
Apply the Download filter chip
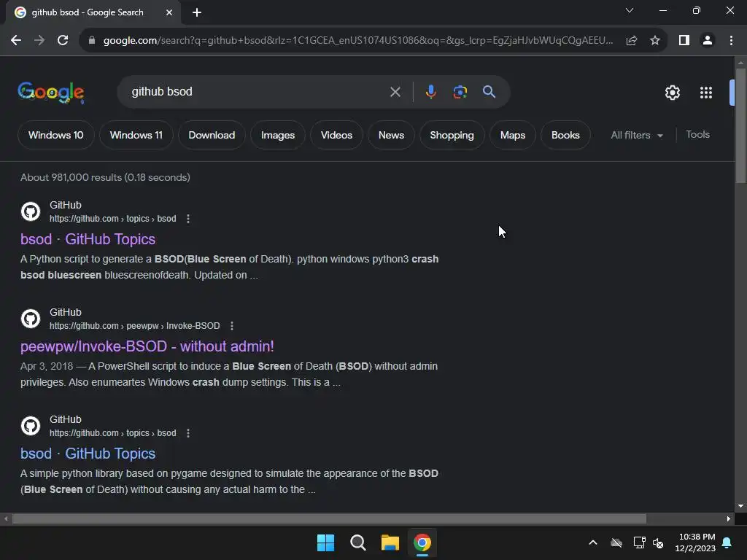212,135
